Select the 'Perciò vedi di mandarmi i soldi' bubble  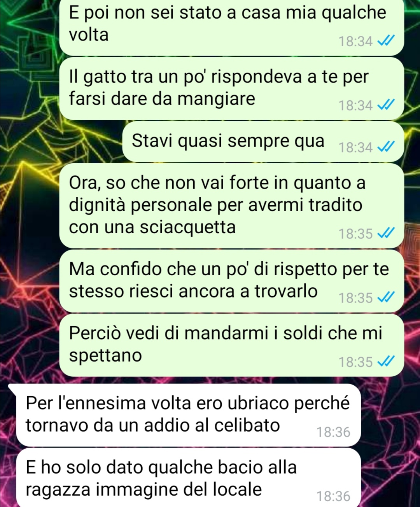[x=232, y=345]
